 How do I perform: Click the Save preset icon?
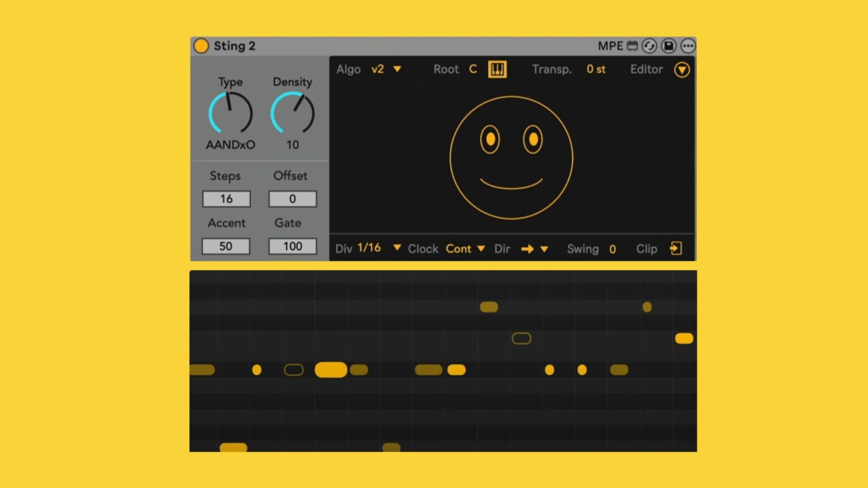669,46
